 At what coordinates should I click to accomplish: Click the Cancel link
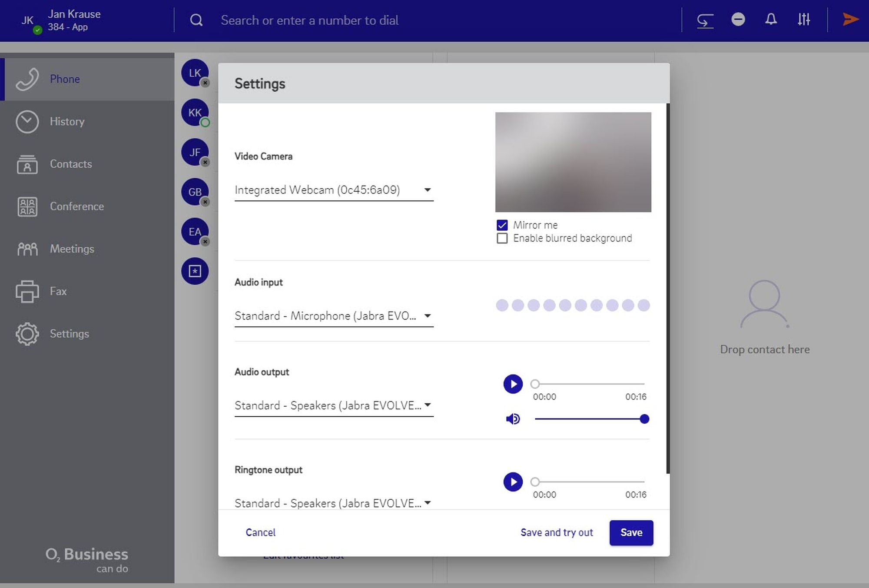tap(260, 532)
